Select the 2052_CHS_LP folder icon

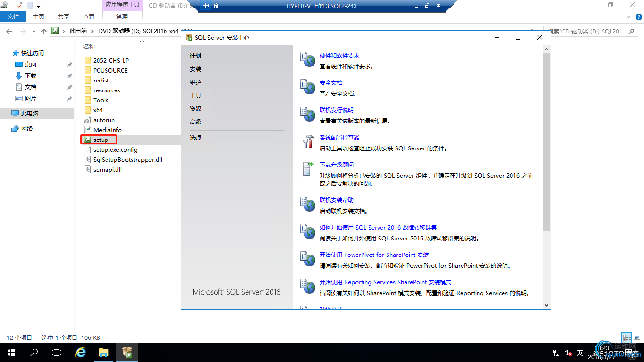(x=87, y=60)
